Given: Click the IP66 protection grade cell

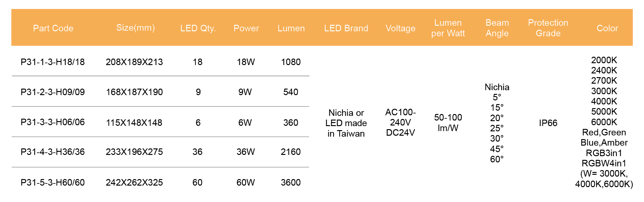Looking at the screenshot, I should [x=548, y=123].
